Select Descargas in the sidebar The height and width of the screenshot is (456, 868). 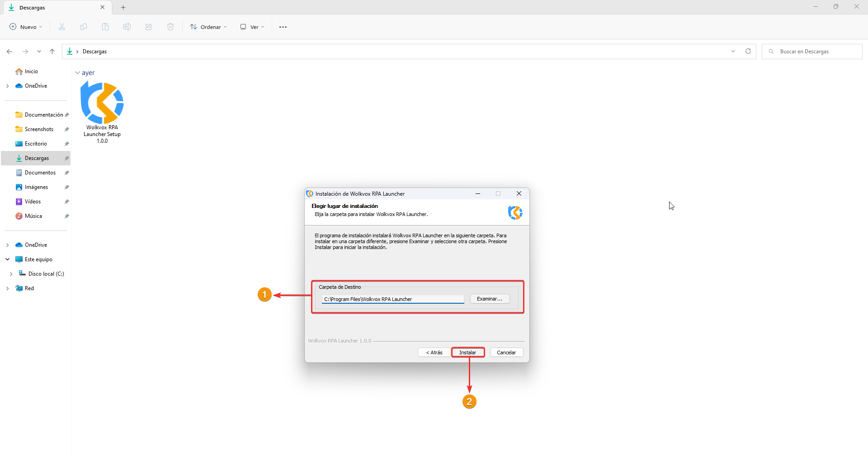click(x=36, y=158)
